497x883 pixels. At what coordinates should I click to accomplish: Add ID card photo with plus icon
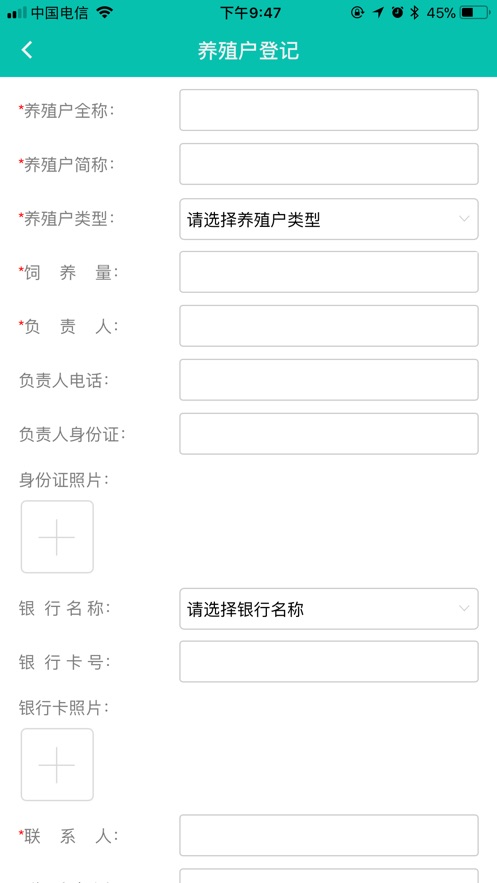(57, 537)
